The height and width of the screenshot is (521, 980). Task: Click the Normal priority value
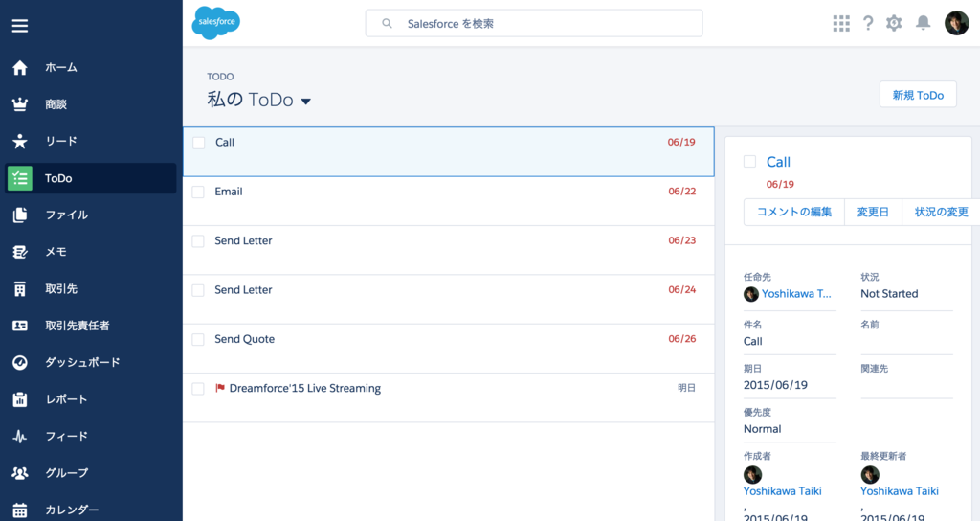coord(762,429)
